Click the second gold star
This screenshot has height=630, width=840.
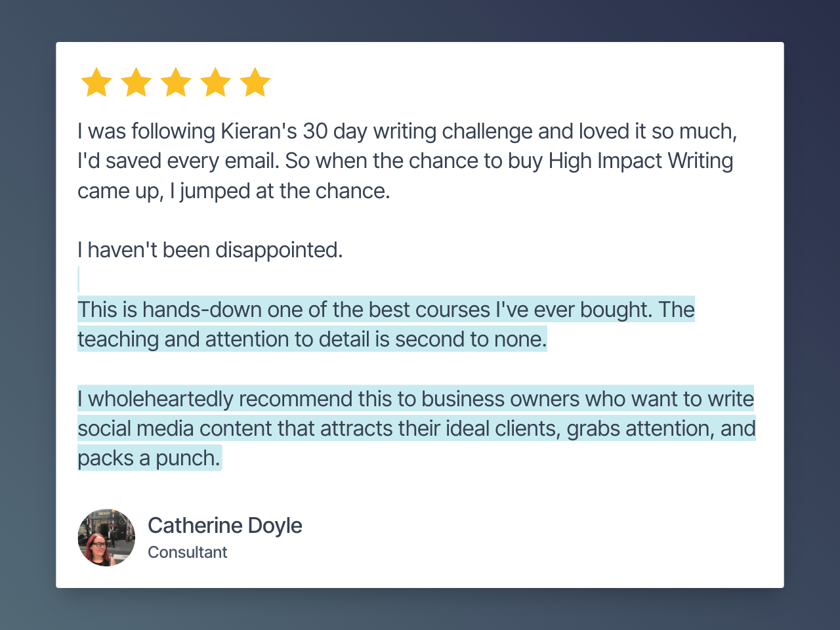click(x=136, y=83)
